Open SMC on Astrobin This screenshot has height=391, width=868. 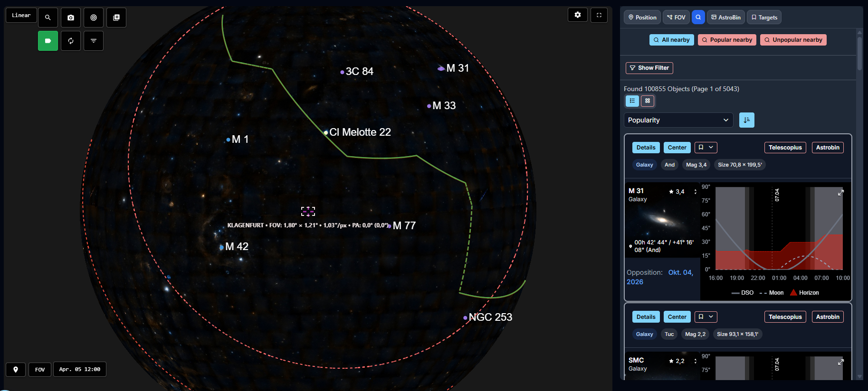tap(828, 317)
